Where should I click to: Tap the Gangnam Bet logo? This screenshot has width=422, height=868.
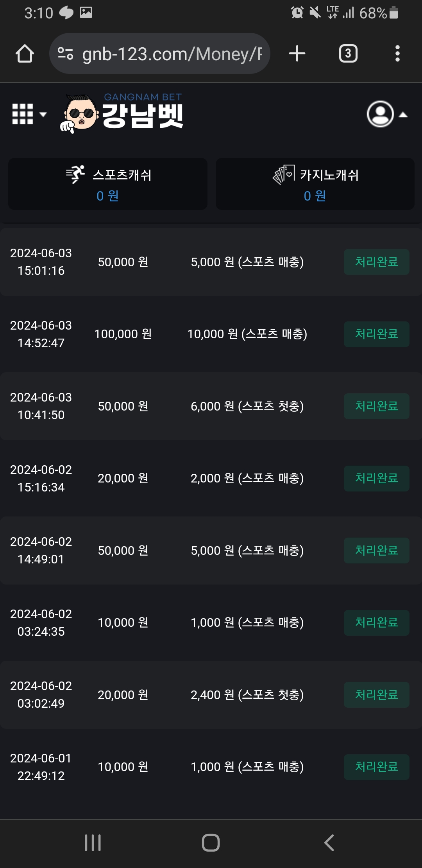pos(122,113)
